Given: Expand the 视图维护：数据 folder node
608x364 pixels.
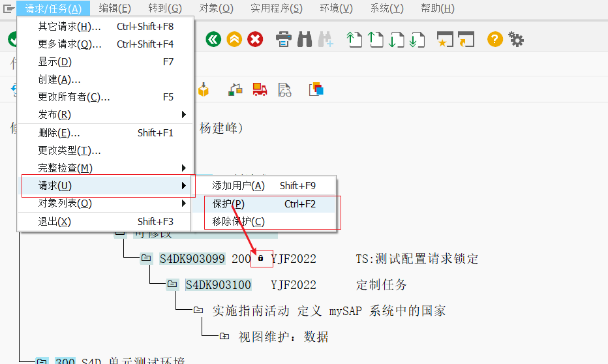Looking at the screenshot, I should pos(224,336).
